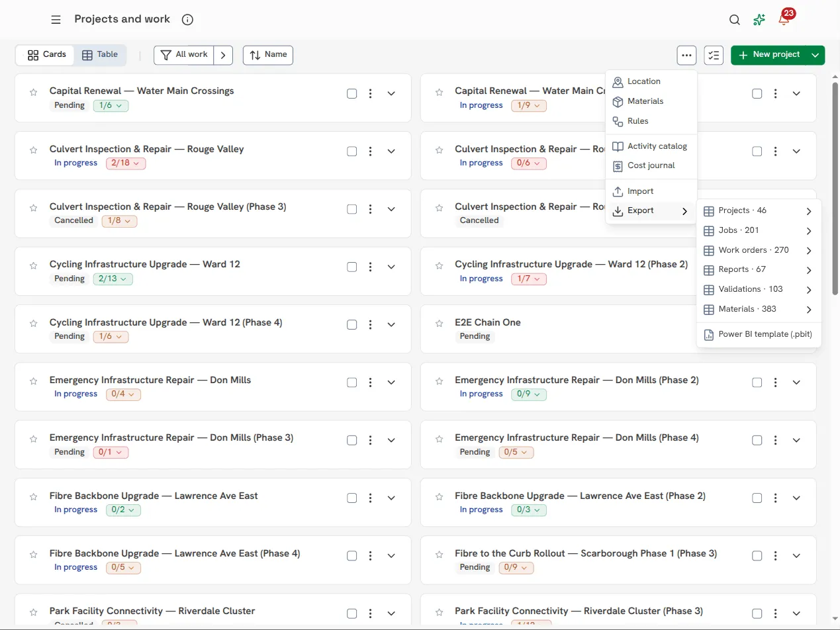
Task: Check Fibre Backbone Upgrade — Lawrence Ave East (Phase 2)
Action: point(757,498)
